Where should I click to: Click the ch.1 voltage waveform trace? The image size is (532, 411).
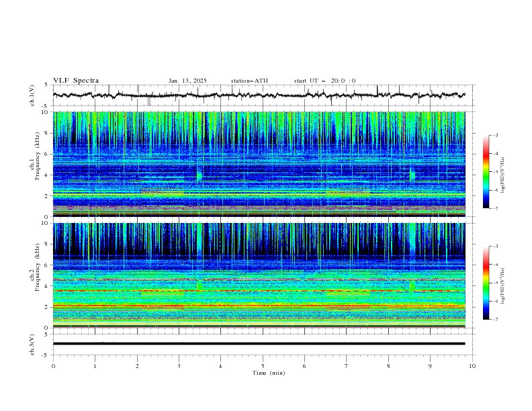click(x=259, y=95)
